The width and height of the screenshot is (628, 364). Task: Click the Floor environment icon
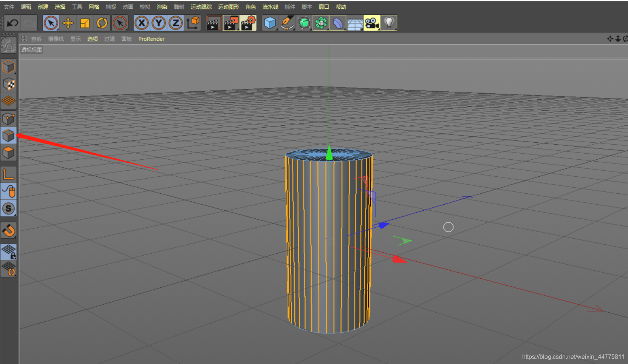coord(355,23)
